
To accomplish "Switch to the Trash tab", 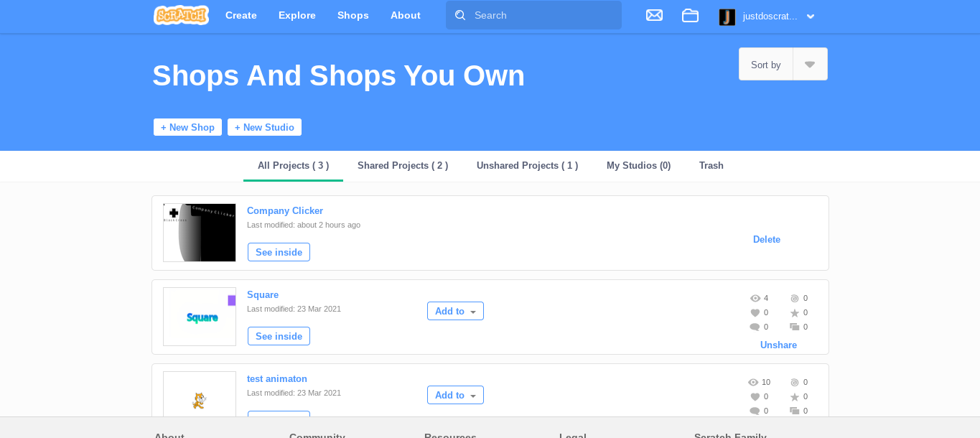I will coord(711,166).
